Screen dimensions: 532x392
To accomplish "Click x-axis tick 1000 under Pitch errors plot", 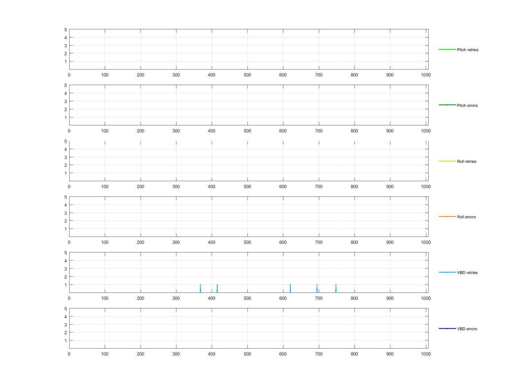I will (x=426, y=131).
